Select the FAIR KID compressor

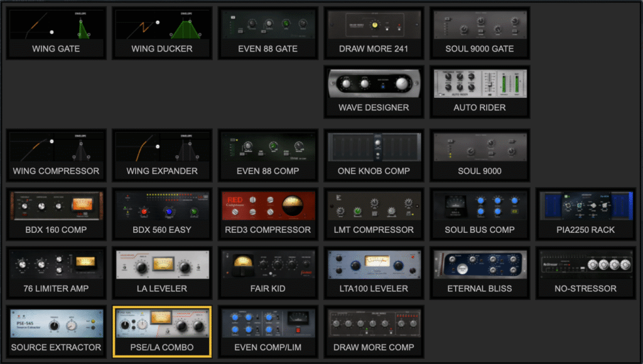click(268, 273)
